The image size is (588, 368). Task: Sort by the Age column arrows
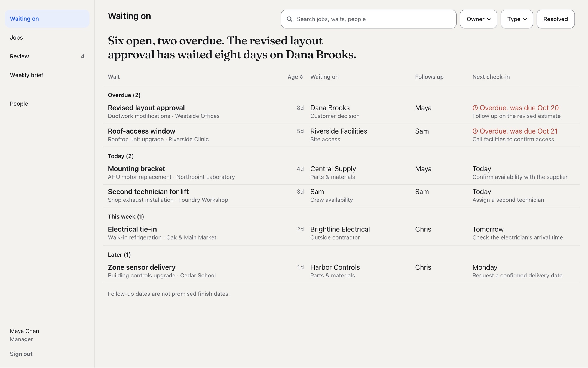(301, 77)
